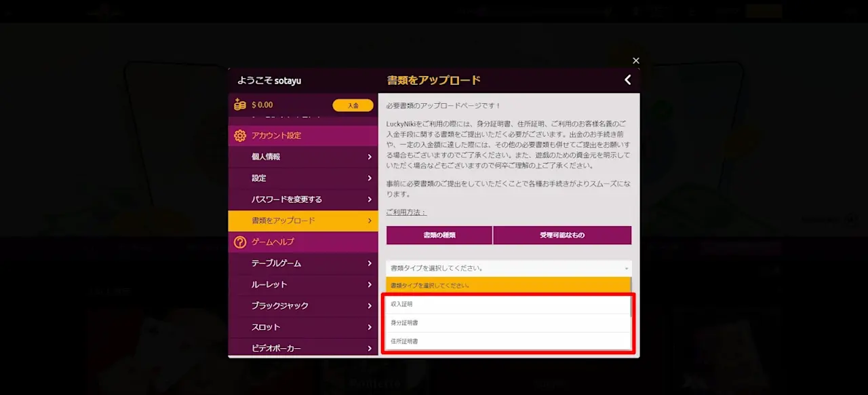Open the 書類タイプを選択してください dropdown
This screenshot has width=868, height=395.
509,268
